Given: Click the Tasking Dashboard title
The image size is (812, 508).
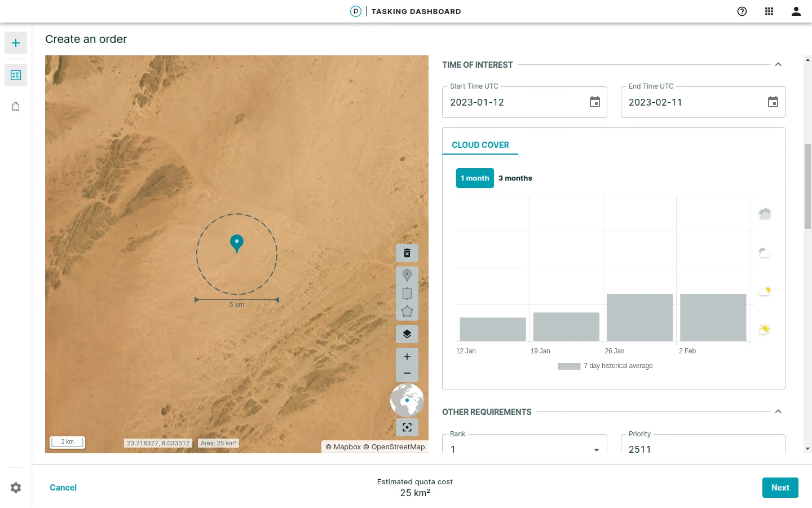Looking at the screenshot, I should pos(416,11).
